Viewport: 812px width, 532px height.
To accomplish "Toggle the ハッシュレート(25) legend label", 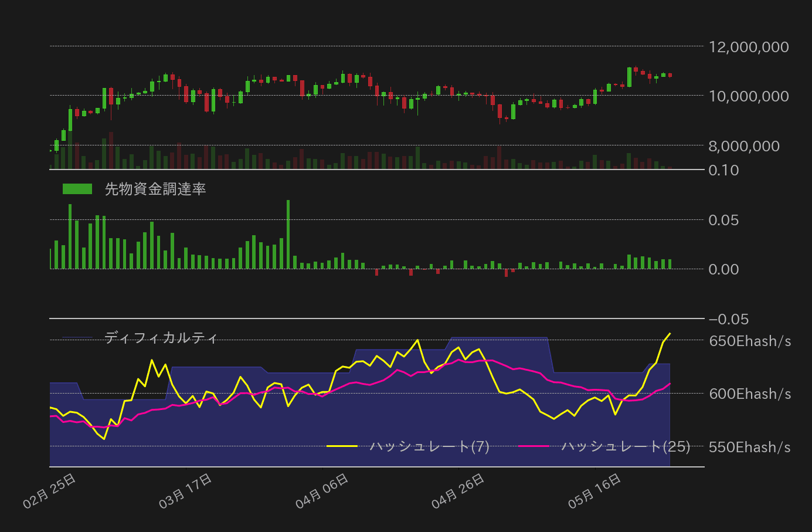I will (x=626, y=446).
